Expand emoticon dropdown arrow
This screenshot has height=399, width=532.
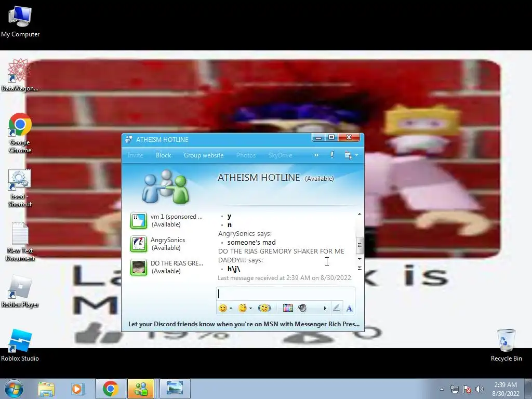pyautogui.click(x=231, y=309)
